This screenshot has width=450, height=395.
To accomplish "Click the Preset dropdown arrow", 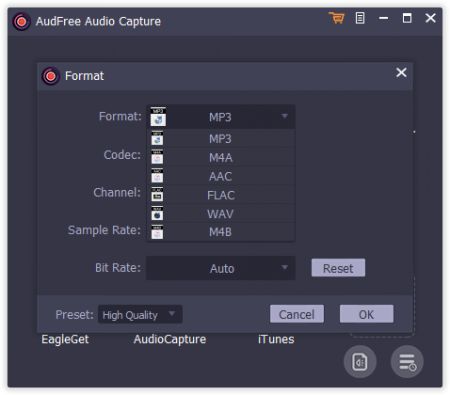I will tap(172, 313).
